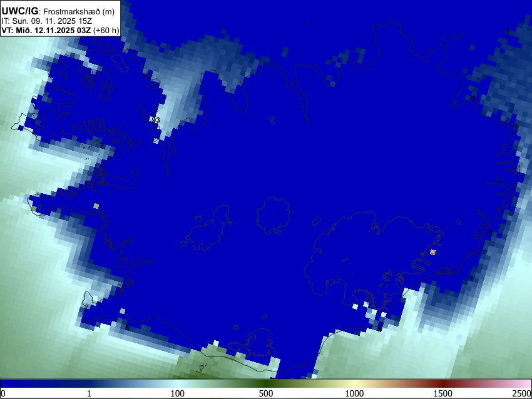The height and width of the screenshot is (399, 532).
Task: Click the isolated orange pixel in southeast Iceland
Action: [x=432, y=252]
